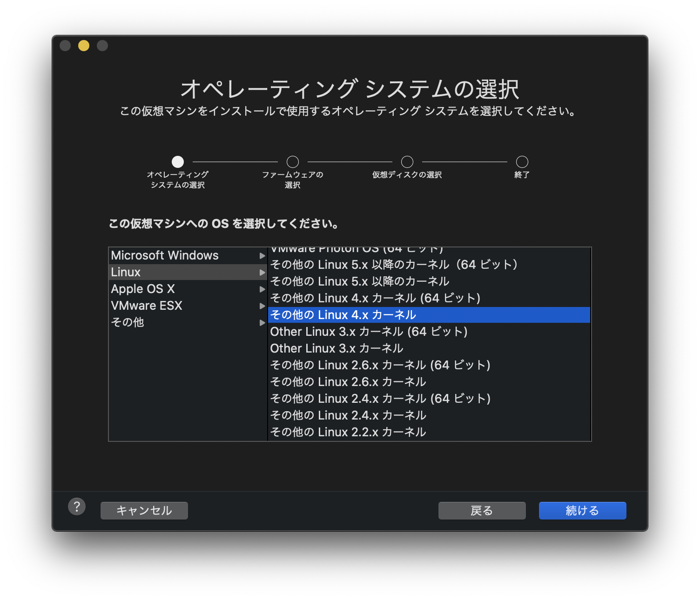Open help via the question mark icon

(x=77, y=507)
